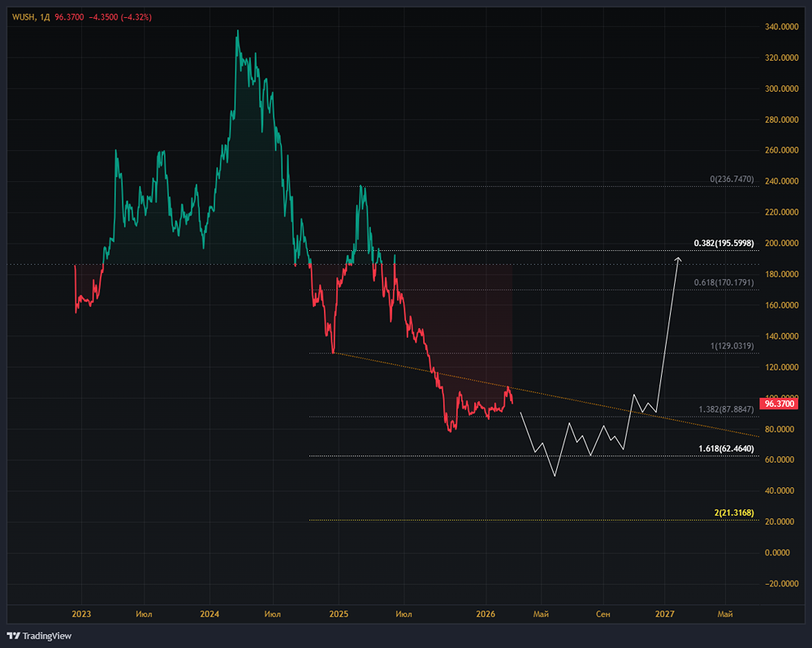Click the −20.0000 price axis label
The image size is (812, 648).
click(781, 584)
